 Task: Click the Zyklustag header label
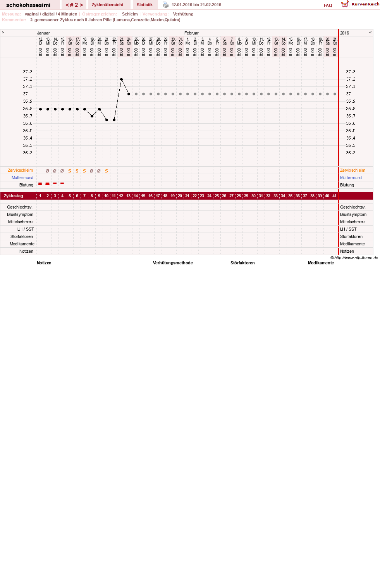[x=14, y=196]
